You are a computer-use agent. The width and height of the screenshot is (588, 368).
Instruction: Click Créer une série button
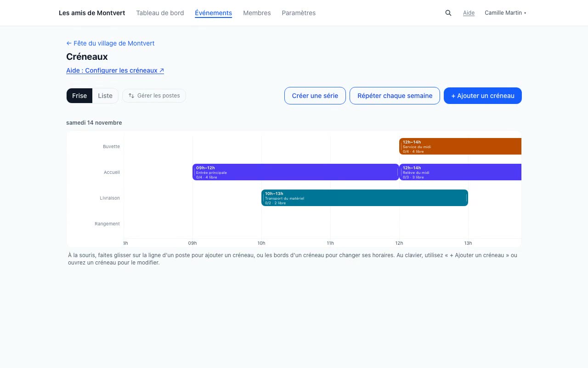[315, 96]
